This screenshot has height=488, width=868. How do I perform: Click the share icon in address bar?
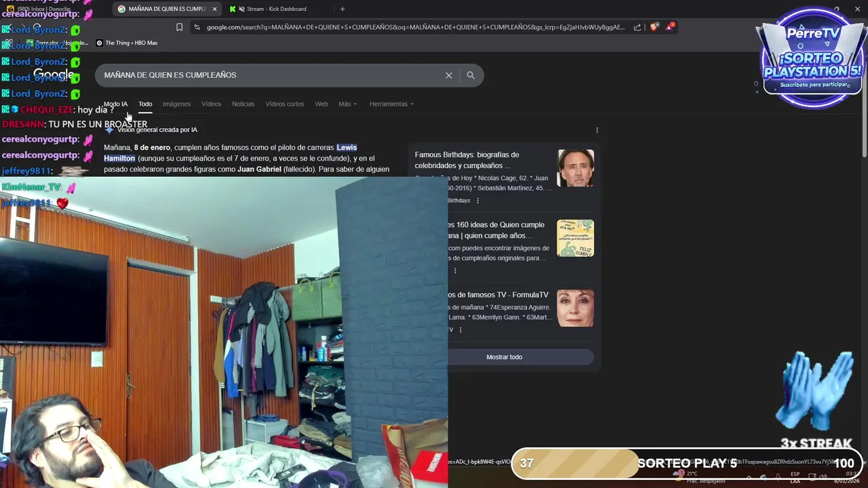tap(637, 27)
